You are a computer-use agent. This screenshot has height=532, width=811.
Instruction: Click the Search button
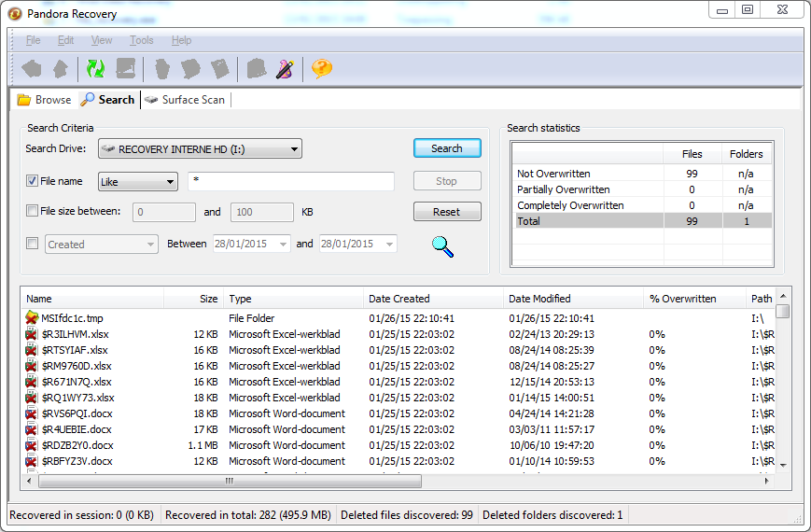coord(447,148)
